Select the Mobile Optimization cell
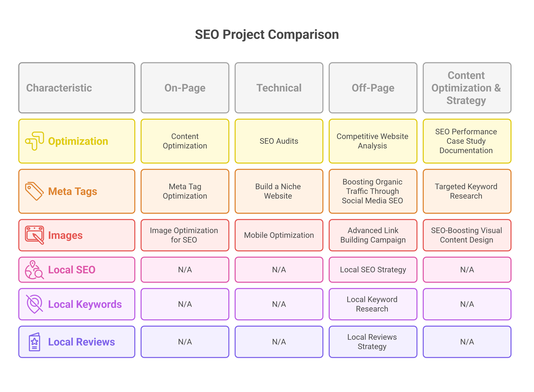534x392 pixels. point(279,235)
